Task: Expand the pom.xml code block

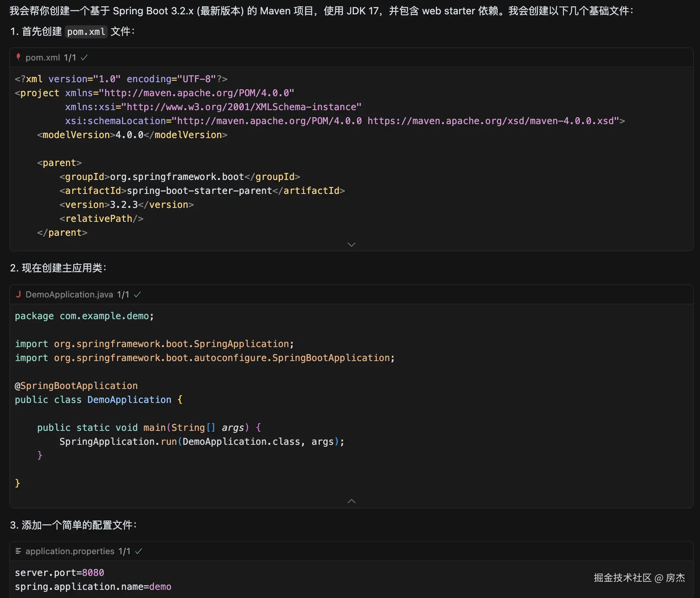Action: pyautogui.click(x=352, y=244)
